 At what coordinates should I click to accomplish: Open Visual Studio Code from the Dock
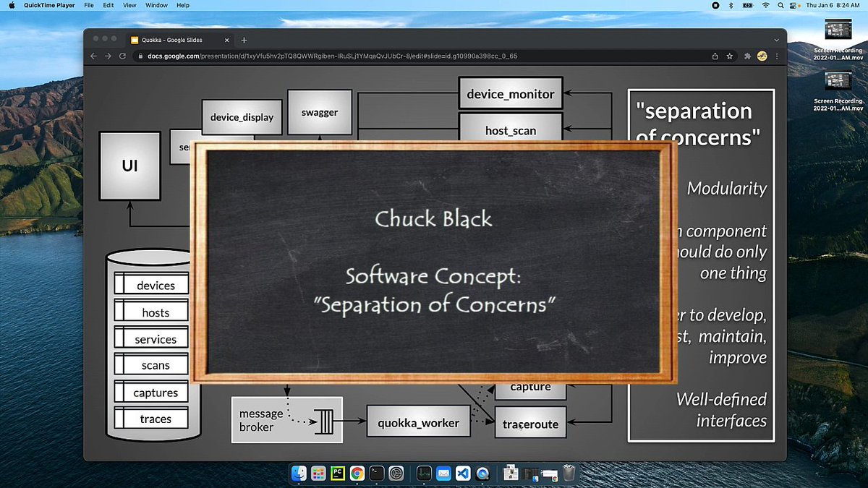[x=463, y=474]
